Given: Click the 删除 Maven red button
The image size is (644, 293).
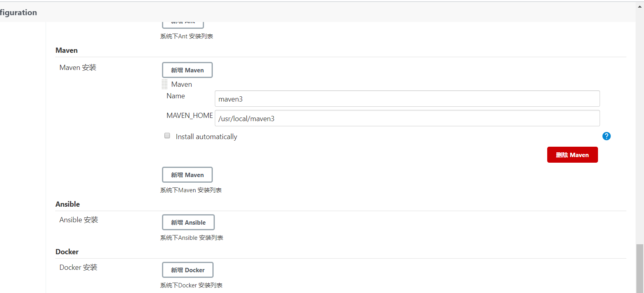Looking at the screenshot, I should click(572, 155).
